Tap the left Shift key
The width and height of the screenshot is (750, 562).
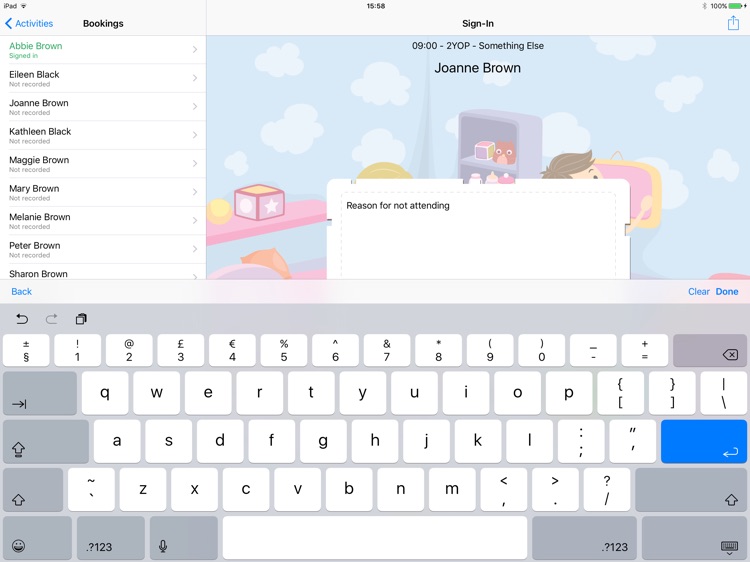pos(33,490)
